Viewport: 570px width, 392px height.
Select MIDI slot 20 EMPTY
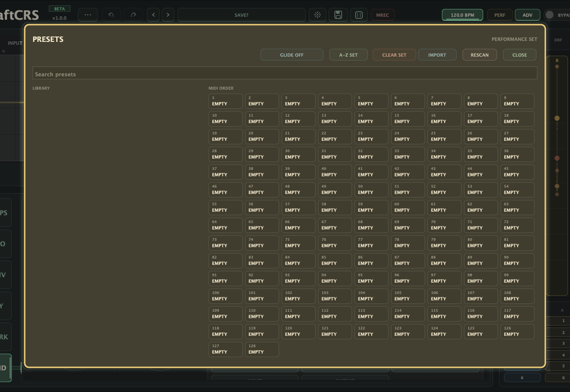262,137
